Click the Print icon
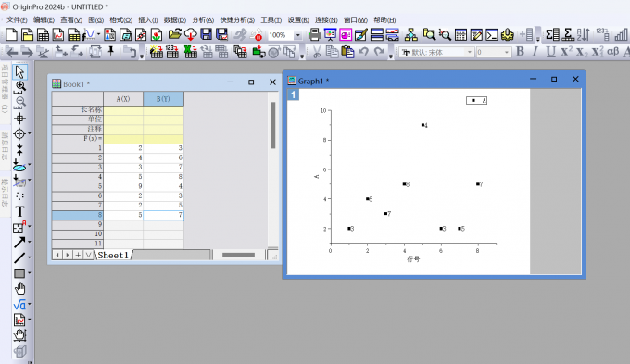 pyautogui.click(x=315, y=35)
